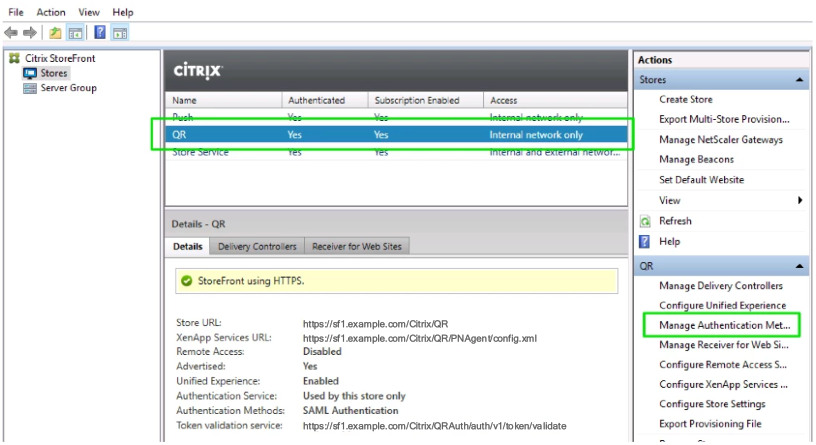
Task: Sort stores by the Authenticated column header
Action: (x=316, y=100)
